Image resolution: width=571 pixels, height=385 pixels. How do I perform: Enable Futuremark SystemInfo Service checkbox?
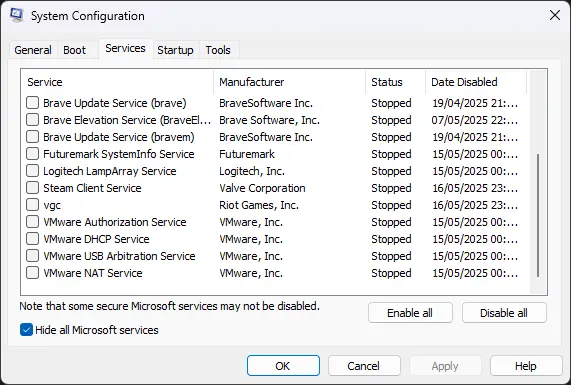point(32,154)
